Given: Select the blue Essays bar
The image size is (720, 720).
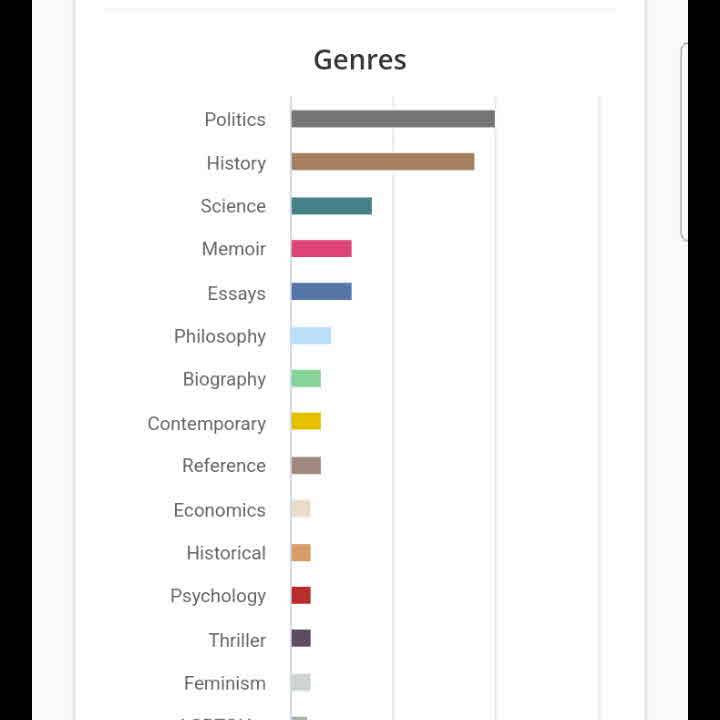Looking at the screenshot, I should click(x=321, y=292).
